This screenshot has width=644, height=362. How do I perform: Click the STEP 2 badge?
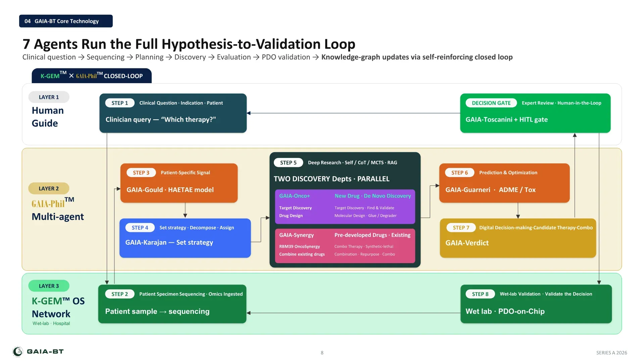(x=120, y=294)
